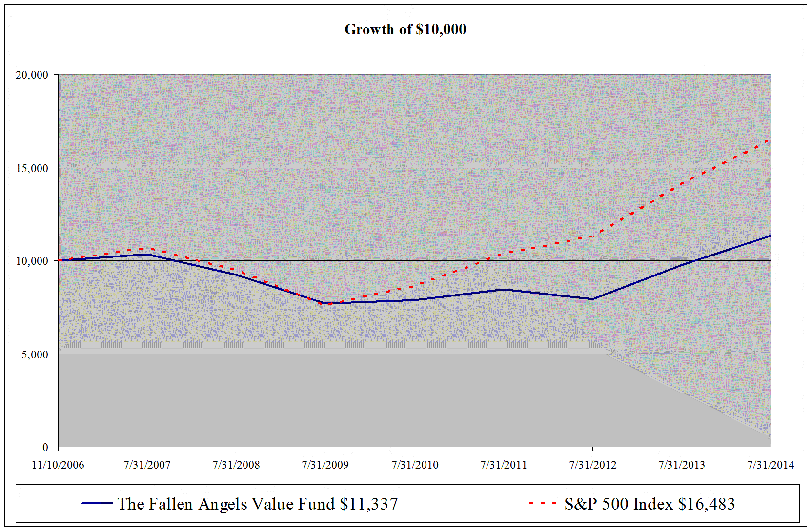Click the 7/31/2011 date label
Viewport: 812px width, 531px height.
point(504,465)
